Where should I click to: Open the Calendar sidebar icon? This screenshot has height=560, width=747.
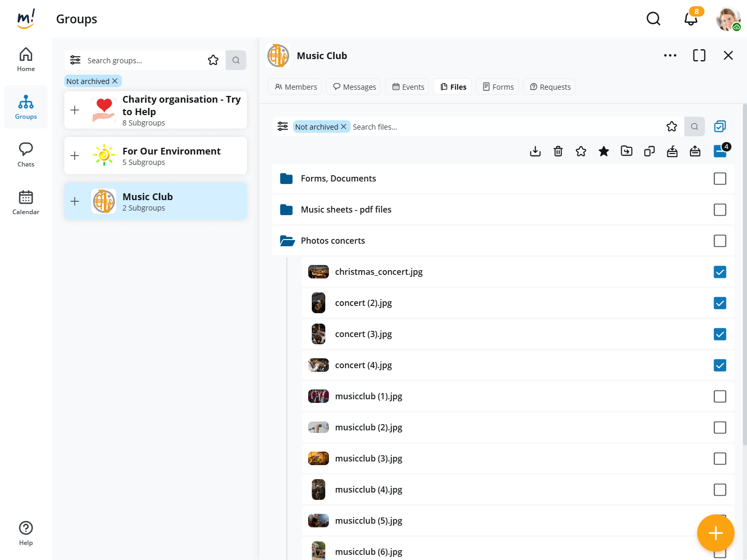pyautogui.click(x=26, y=202)
